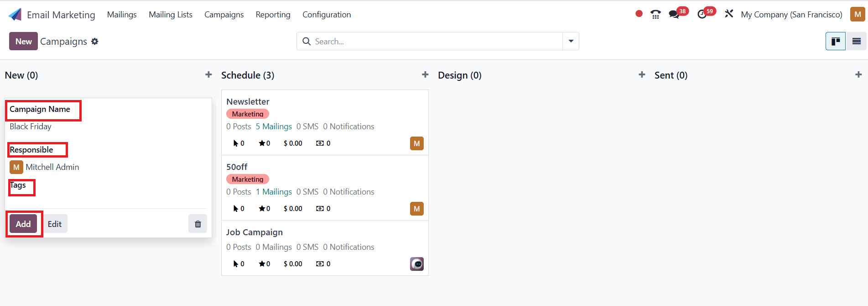The image size is (868, 306).
Task: Click Newsletter card responsible avatar
Action: pyautogui.click(x=417, y=143)
